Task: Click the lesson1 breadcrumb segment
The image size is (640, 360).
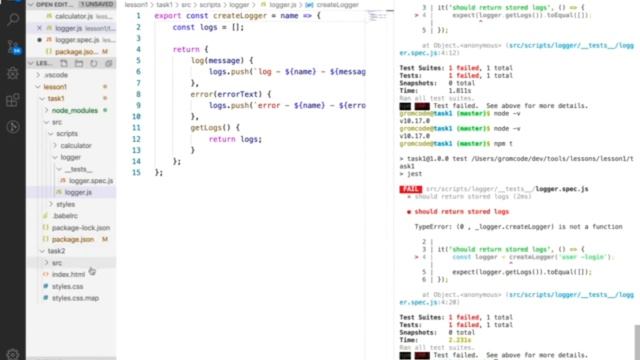Action: (x=136, y=5)
